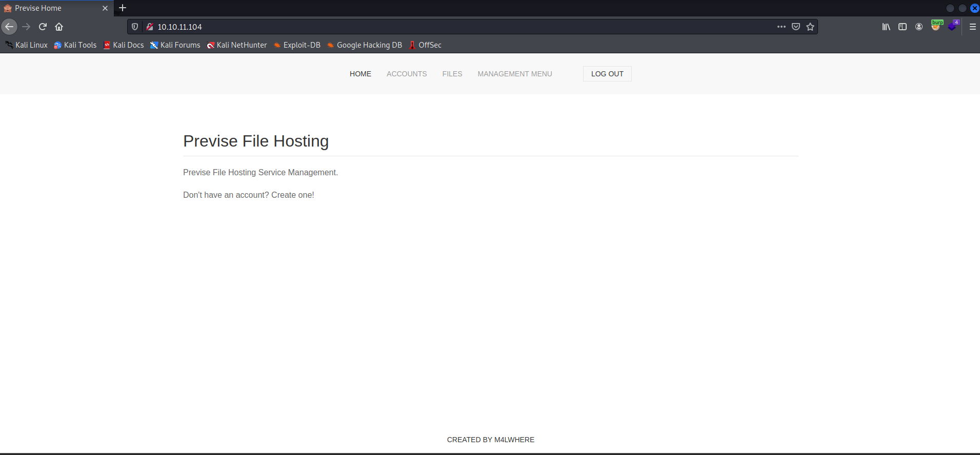Open the MANAGEMENT MENU navigation item
Viewport: 980px width, 455px height.
(514, 74)
